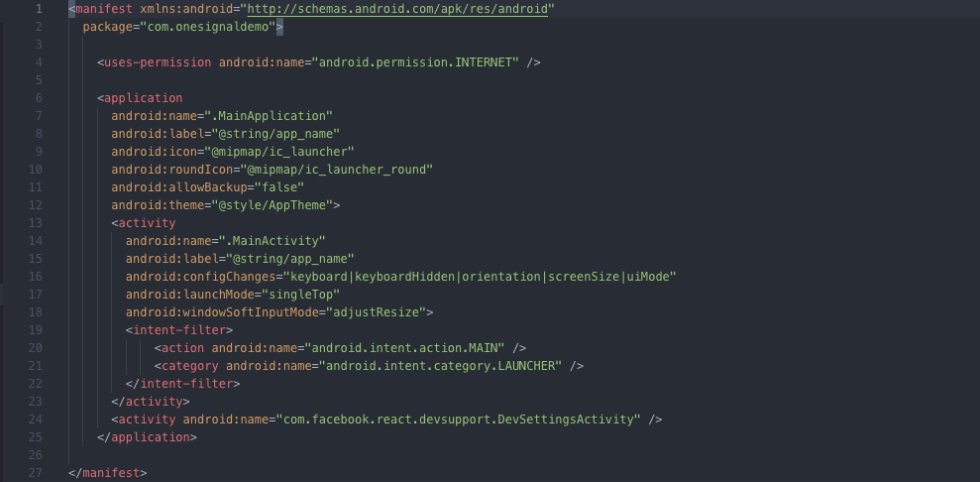Click the "adjustResize" value
980x482 pixels.
[x=377, y=312]
